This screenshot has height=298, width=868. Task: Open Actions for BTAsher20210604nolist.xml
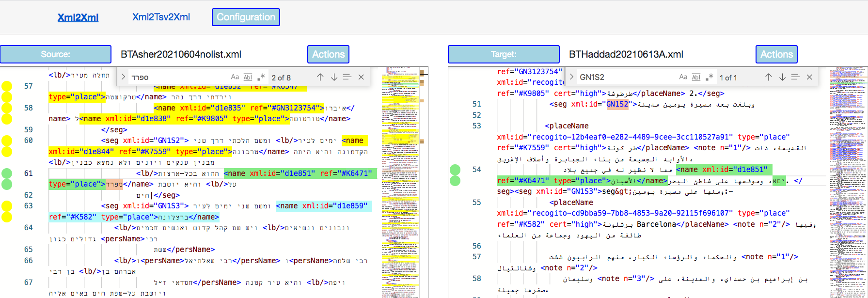click(x=328, y=54)
